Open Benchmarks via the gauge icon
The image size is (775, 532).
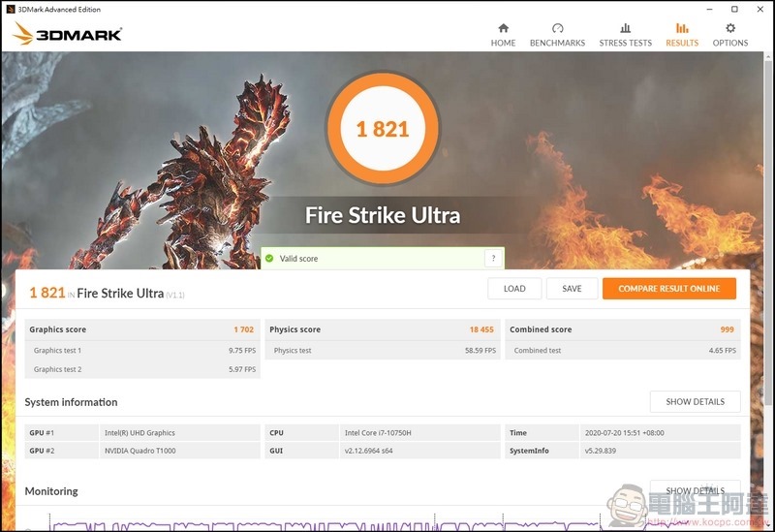(557, 28)
